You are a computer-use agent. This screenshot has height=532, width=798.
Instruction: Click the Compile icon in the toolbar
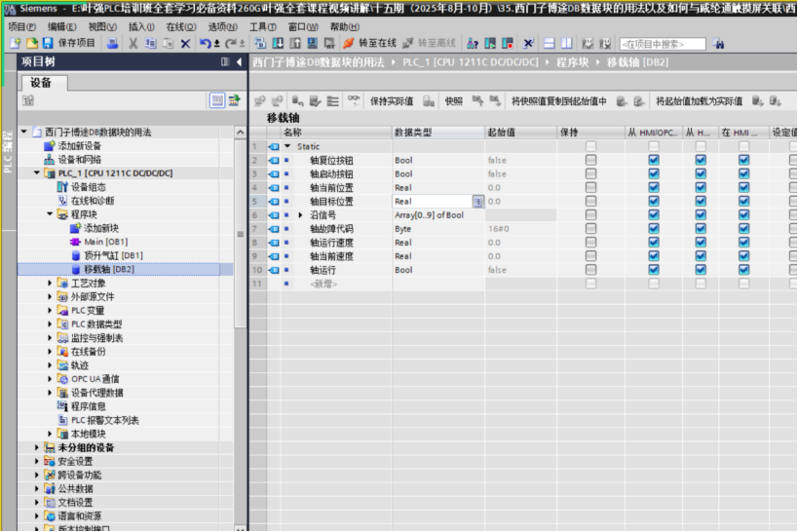point(260,43)
